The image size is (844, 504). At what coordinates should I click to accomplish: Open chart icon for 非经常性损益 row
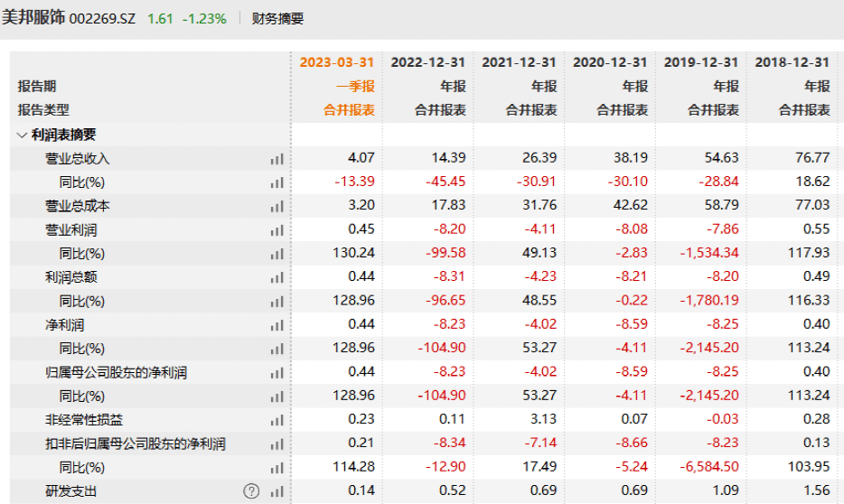[x=277, y=420]
